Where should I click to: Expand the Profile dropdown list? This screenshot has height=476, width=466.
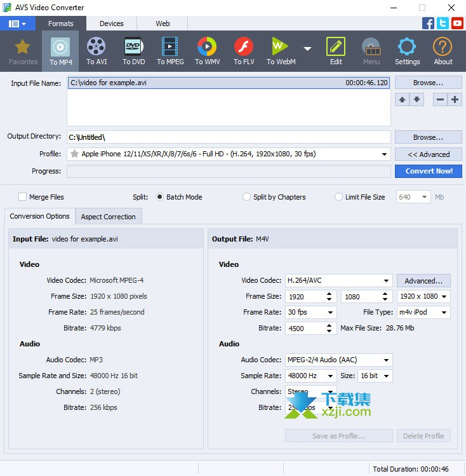(x=384, y=154)
